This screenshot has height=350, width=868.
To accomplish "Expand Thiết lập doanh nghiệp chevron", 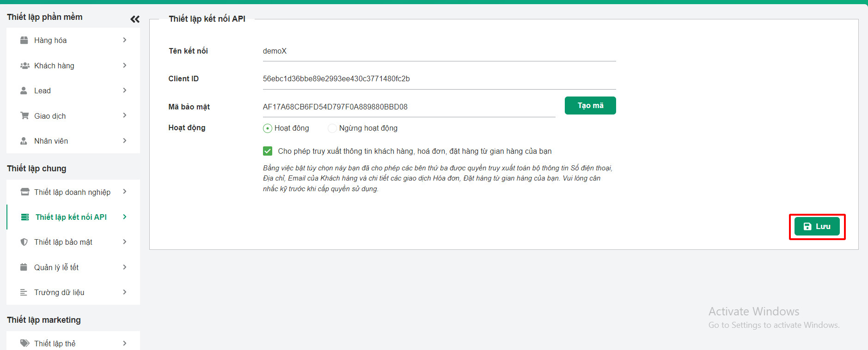I will click(125, 192).
